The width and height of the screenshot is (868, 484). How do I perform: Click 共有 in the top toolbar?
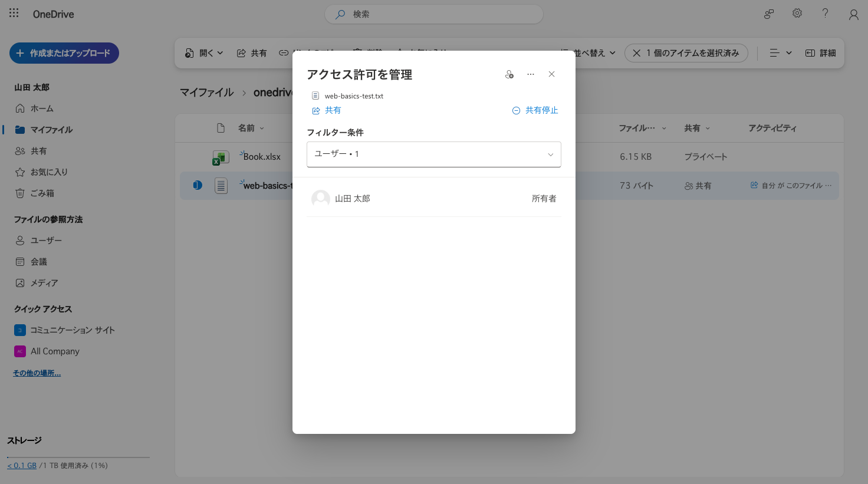252,53
